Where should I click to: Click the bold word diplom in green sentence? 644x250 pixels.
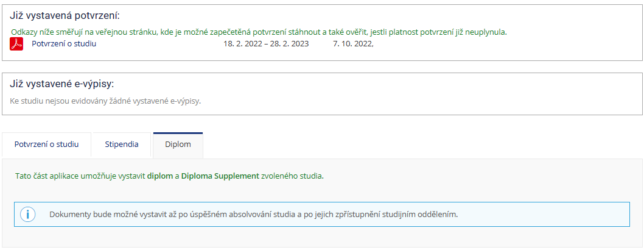point(159,176)
